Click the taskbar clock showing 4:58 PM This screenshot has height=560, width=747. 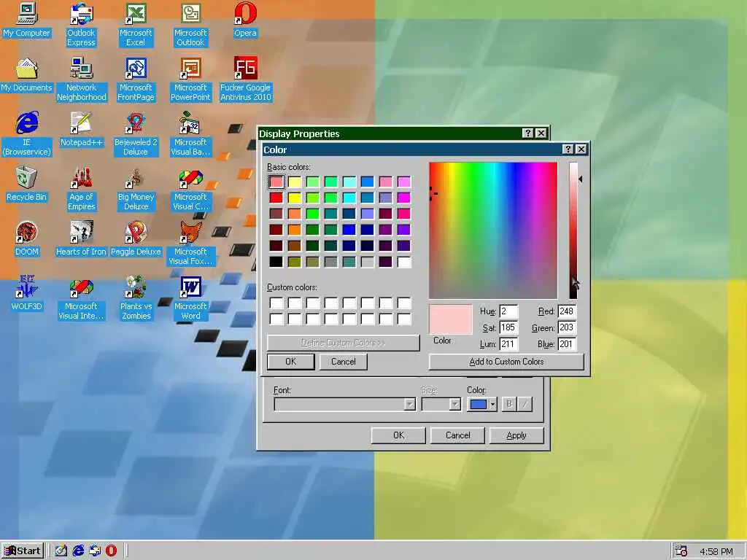[716, 551]
